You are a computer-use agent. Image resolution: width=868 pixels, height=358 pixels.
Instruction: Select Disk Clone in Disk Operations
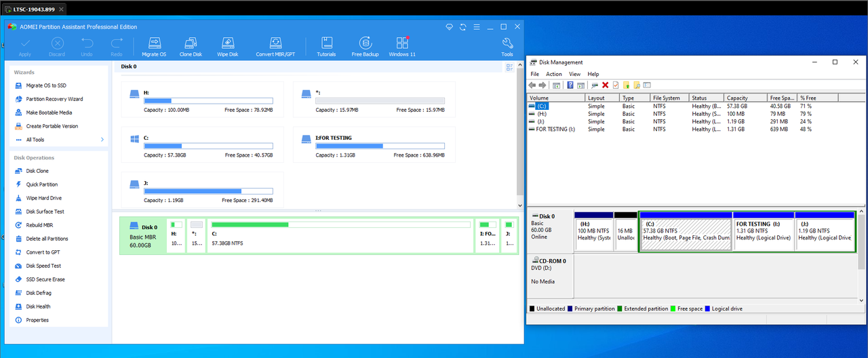coord(37,171)
